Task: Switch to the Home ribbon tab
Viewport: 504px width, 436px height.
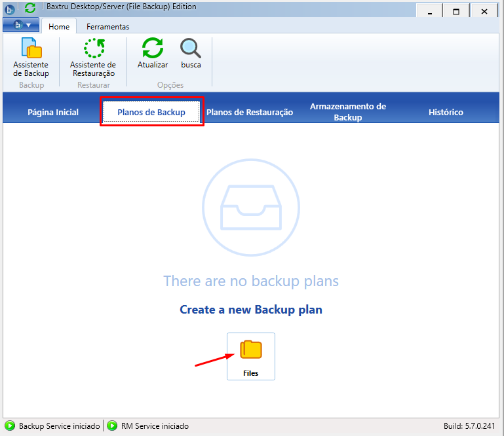Action: (59, 26)
